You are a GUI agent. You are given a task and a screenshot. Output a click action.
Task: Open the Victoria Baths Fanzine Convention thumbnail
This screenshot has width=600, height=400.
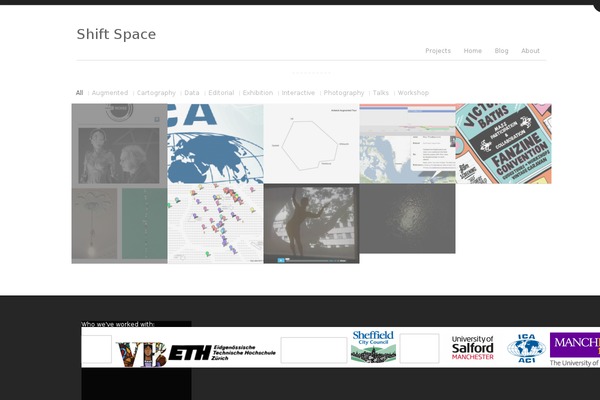click(504, 144)
